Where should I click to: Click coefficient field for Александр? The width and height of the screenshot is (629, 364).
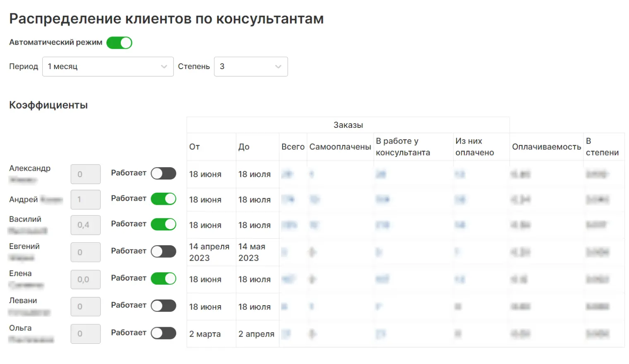tap(86, 174)
